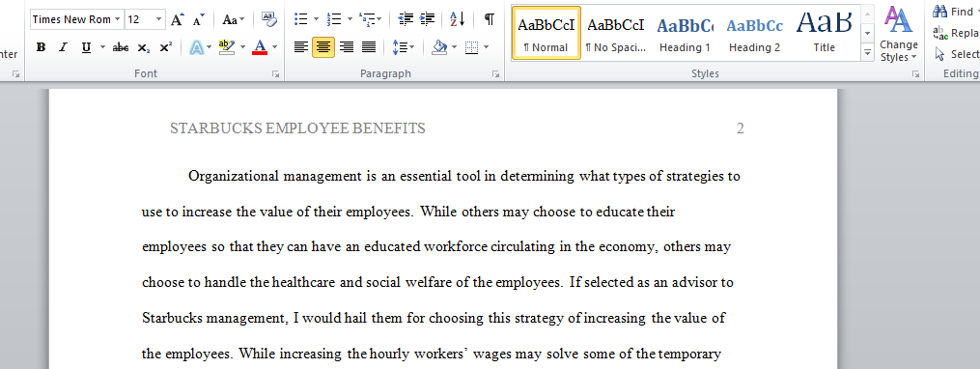
Task: Apply shading fill color
Action: click(x=440, y=47)
